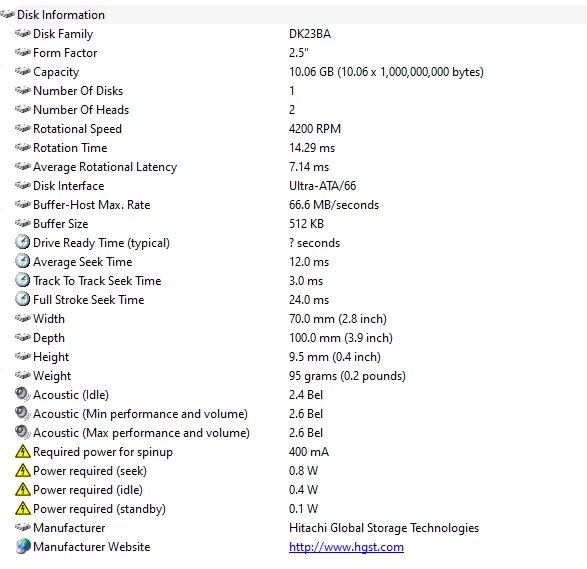Click the clock icon beside Average Seek Time

(x=22, y=261)
